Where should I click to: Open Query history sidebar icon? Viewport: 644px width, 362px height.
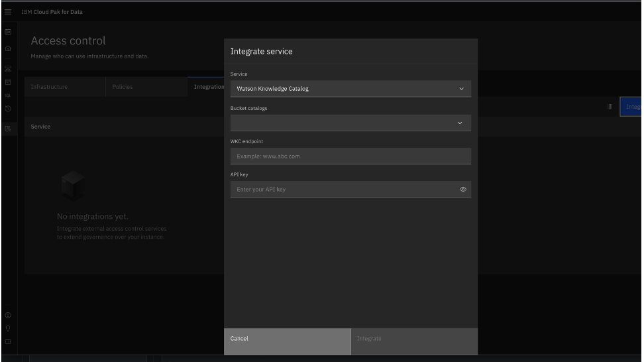coord(8,108)
